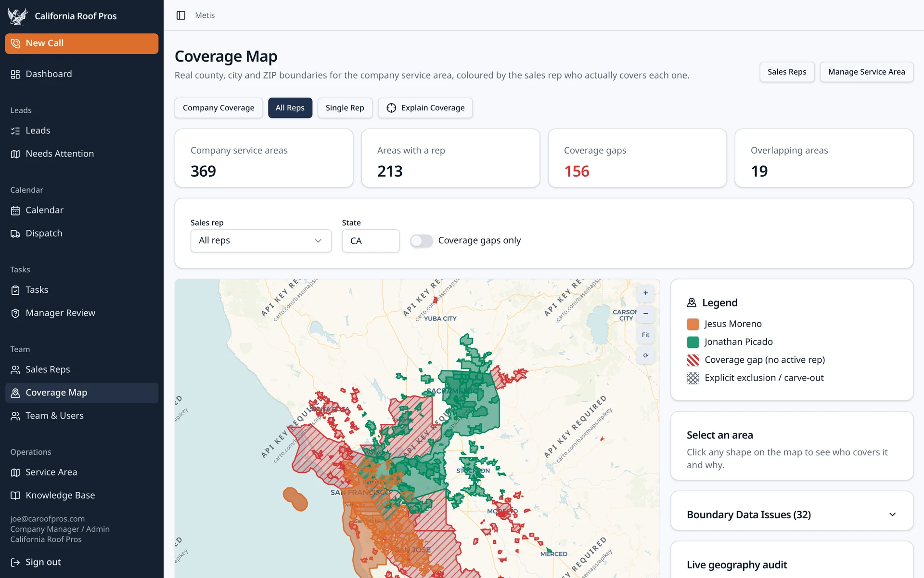Click the Tasks clipboard icon
This screenshot has width=924, height=578.
point(15,290)
